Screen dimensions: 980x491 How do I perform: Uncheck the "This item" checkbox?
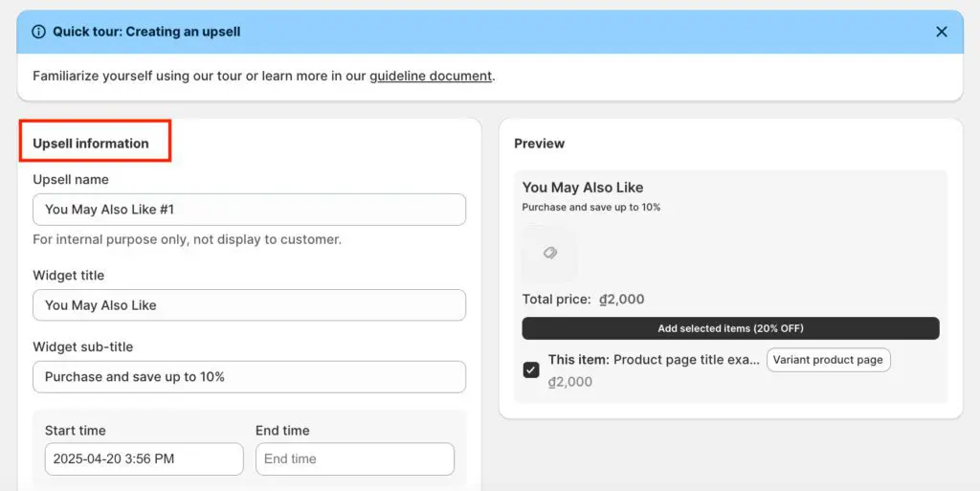(x=531, y=369)
